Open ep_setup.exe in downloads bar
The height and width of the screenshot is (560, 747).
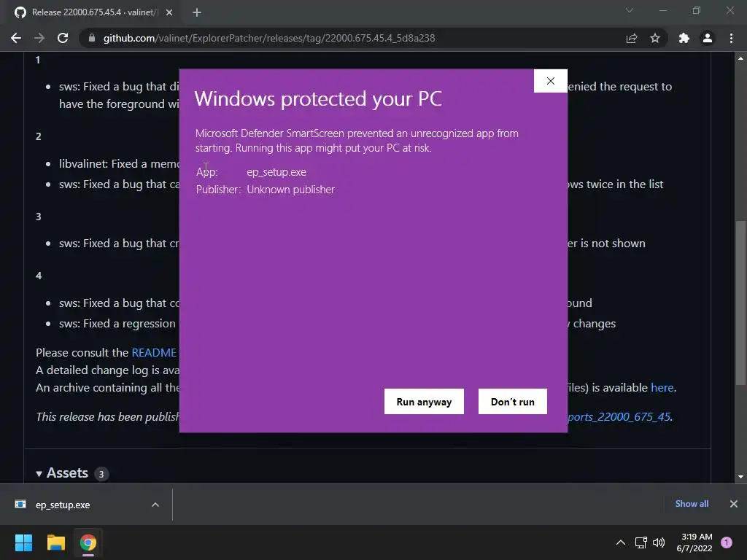63,505
